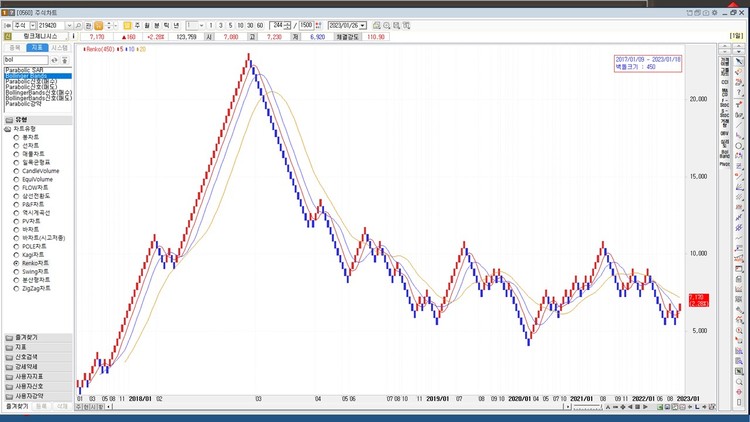This screenshot has height=422, width=750.
Task: Click the 30 minute interval button
Action: [250, 25]
